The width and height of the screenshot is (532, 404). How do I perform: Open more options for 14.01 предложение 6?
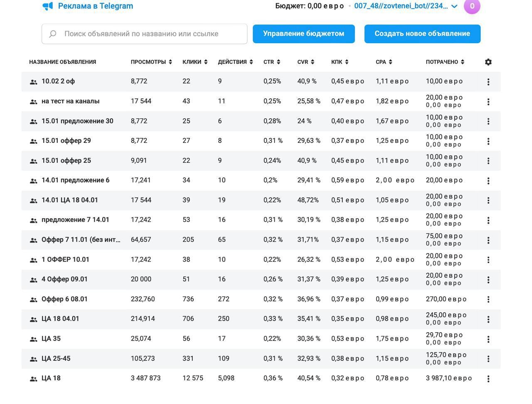pyautogui.click(x=488, y=181)
